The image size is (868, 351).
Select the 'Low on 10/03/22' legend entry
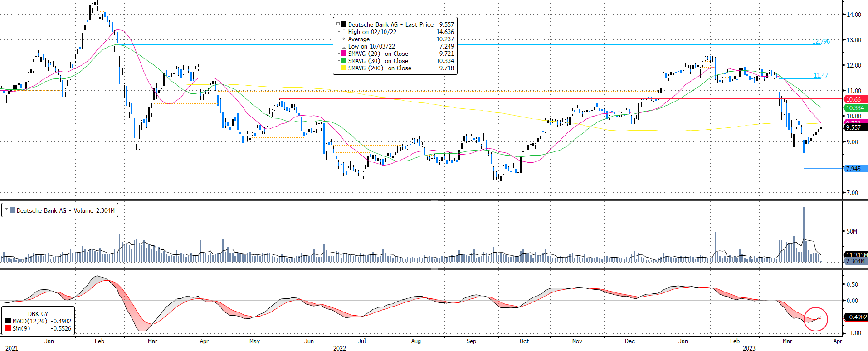click(371, 46)
